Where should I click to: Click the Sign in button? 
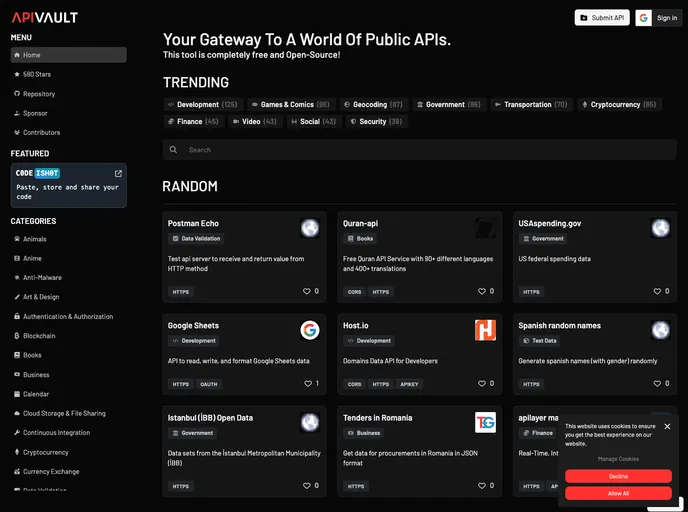pos(667,18)
